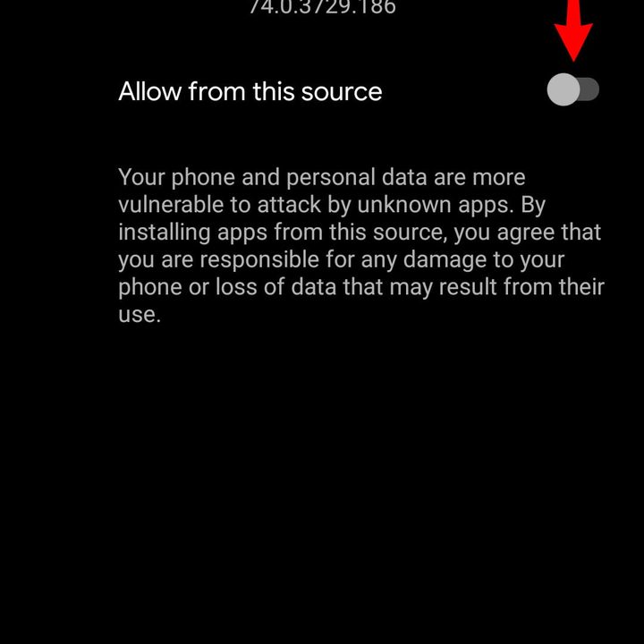Screen dimensions: 644x644
Task: Tap the warning paragraph's first line starting "Your phone"
Action: (322, 178)
